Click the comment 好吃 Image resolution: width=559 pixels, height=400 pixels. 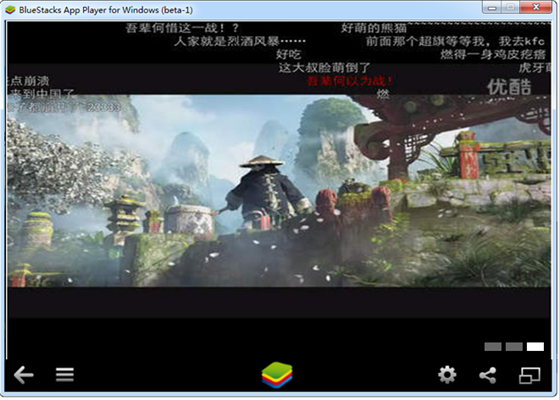click(x=288, y=55)
